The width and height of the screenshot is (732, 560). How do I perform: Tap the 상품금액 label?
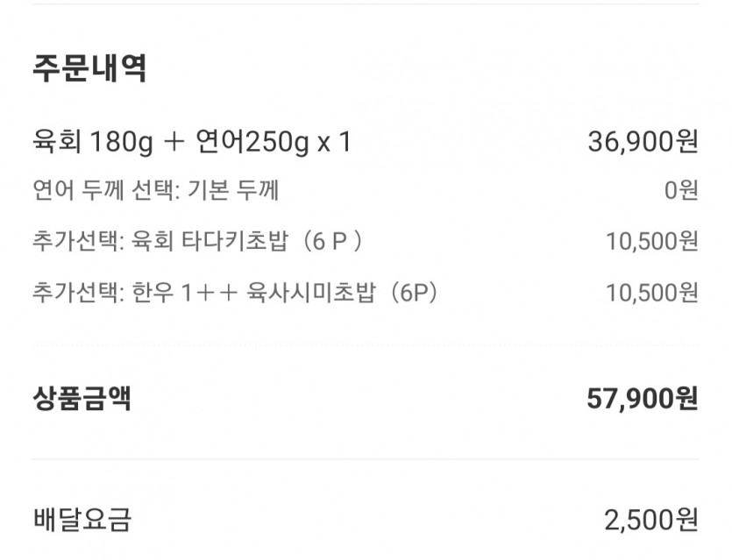click(82, 398)
